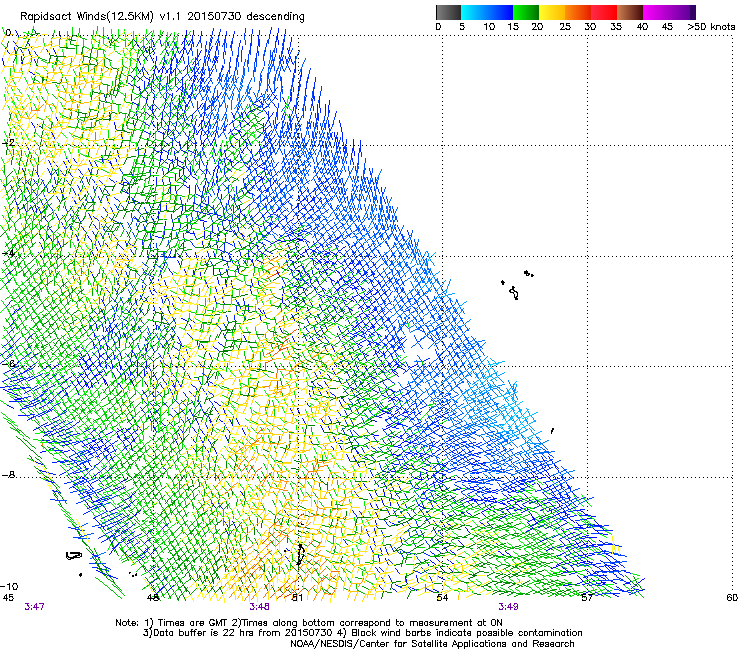Click the magenta 40–45 knots color bar segment
740x650 pixels.
pos(656,12)
